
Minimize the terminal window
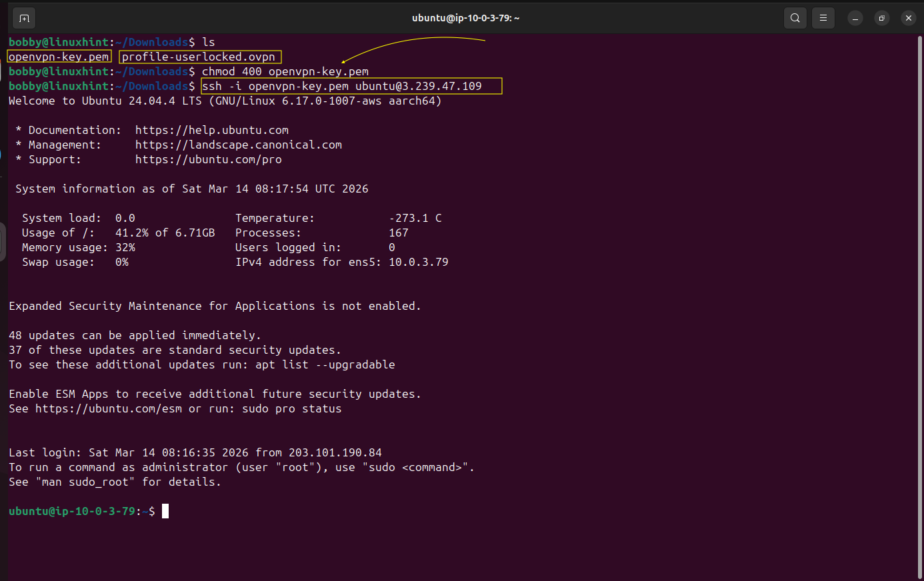point(855,18)
